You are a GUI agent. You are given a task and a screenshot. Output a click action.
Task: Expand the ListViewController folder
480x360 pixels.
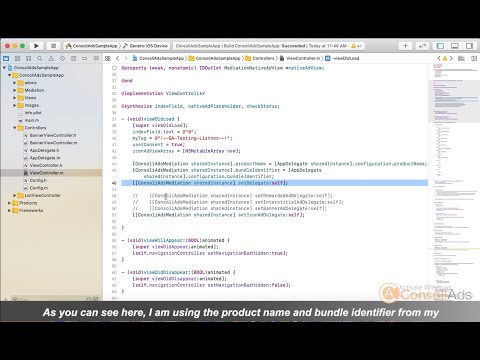pyautogui.click(x=14, y=195)
